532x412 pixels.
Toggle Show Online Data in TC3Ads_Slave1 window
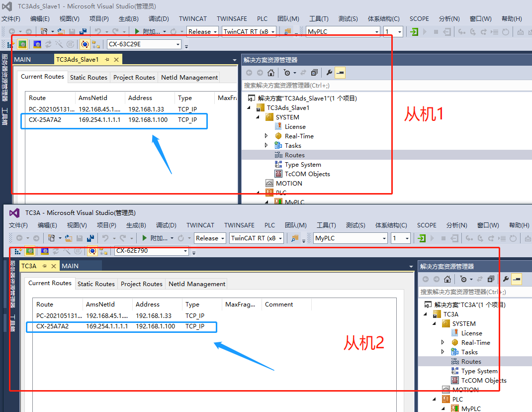coord(85,44)
